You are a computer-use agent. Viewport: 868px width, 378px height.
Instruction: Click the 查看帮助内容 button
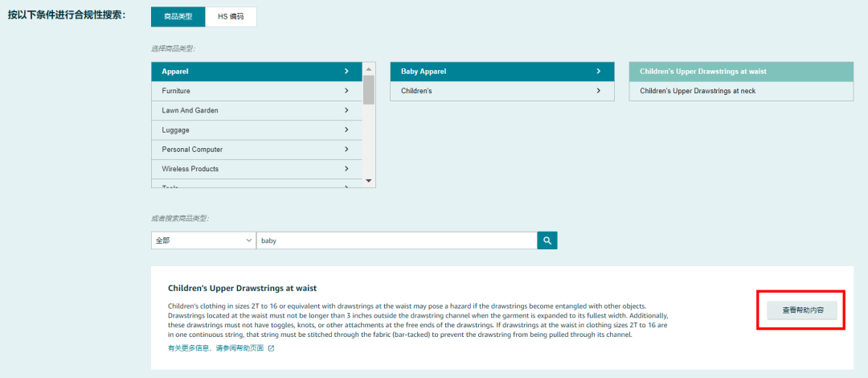coord(802,310)
